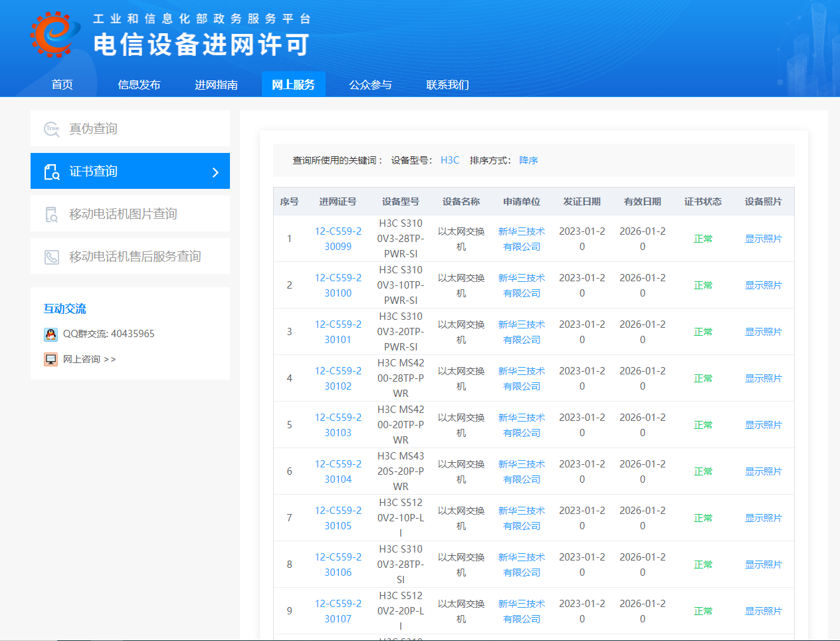The image size is (840, 641).
Task: Click the 真伪查询 True icon
Action: click(52, 129)
